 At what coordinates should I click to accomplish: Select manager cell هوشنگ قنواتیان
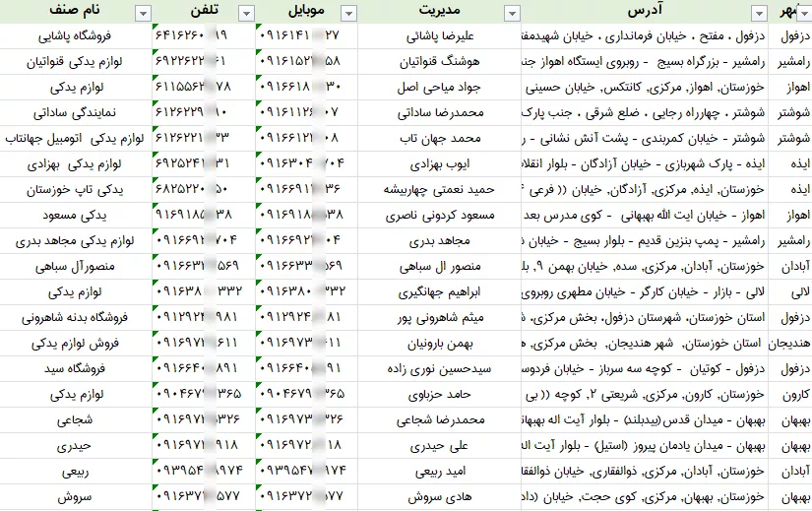(440, 62)
